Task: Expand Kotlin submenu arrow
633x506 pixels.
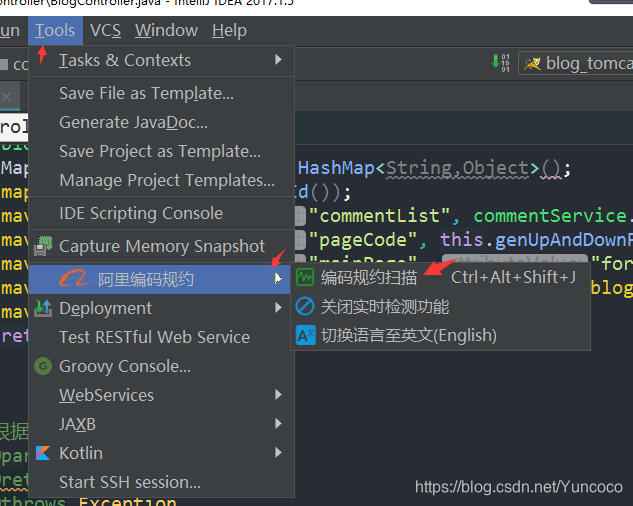Action: (278, 453)
